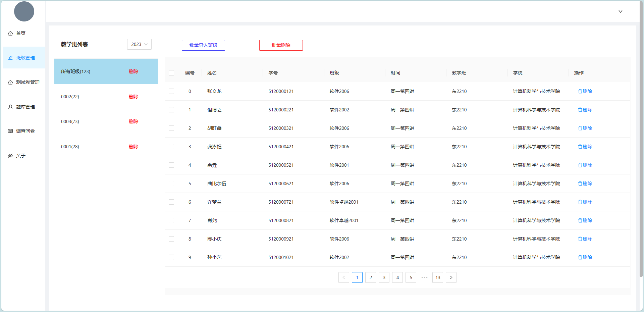Delete the row for 余垚 via trash icon

click(x=580, y=165)
